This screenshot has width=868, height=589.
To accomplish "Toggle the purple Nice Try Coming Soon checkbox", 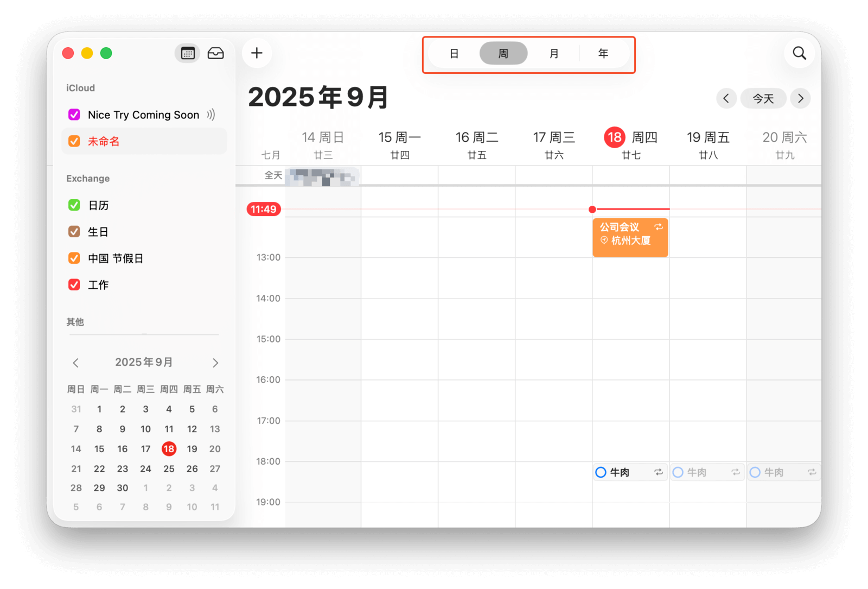I will click(x=74, y=115).
